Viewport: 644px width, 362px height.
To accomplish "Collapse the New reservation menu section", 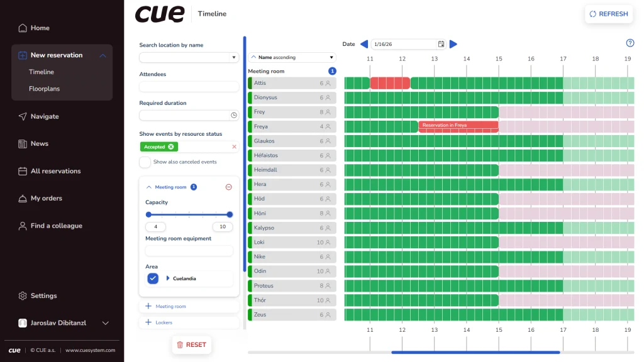I will [x=103, y=55].
